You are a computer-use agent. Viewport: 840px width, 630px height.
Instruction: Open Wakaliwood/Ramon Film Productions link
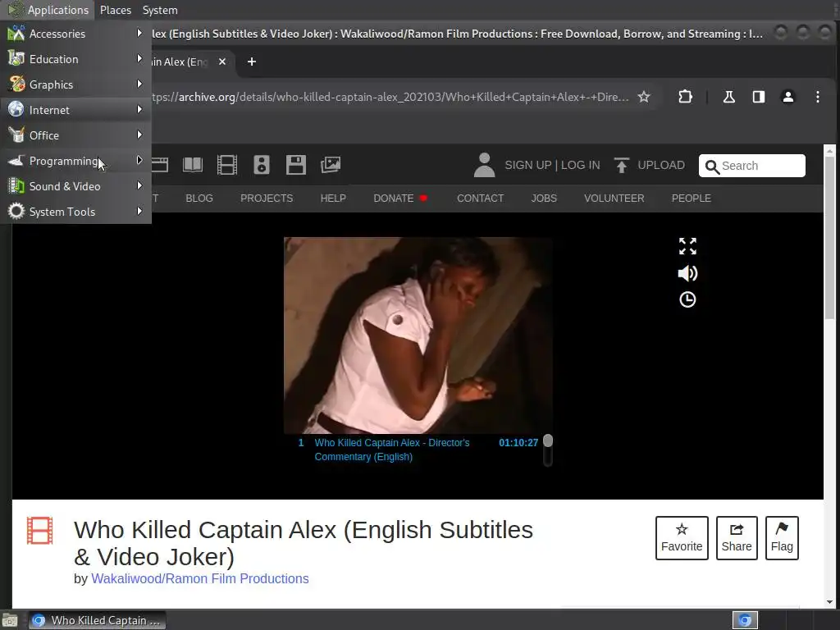(200, 578)
